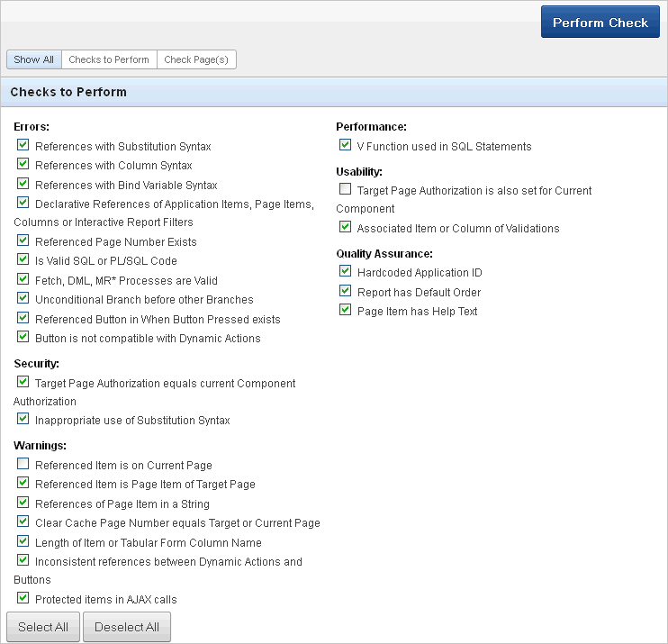Viewport: 668px width, 644px height.
Task: Enable Target Page Authorization also set for Current Component
Action: (x=345, y=189)
